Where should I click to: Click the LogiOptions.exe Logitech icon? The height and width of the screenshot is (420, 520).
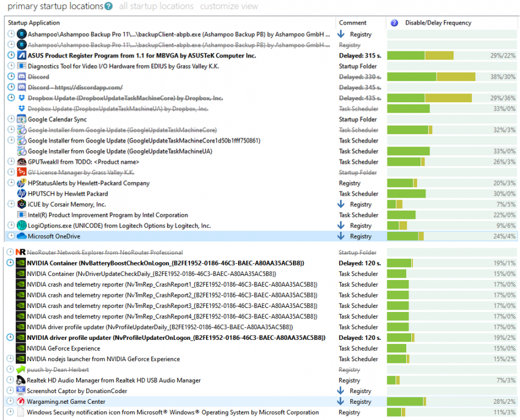pyautogui.click(x=22, y=226)
